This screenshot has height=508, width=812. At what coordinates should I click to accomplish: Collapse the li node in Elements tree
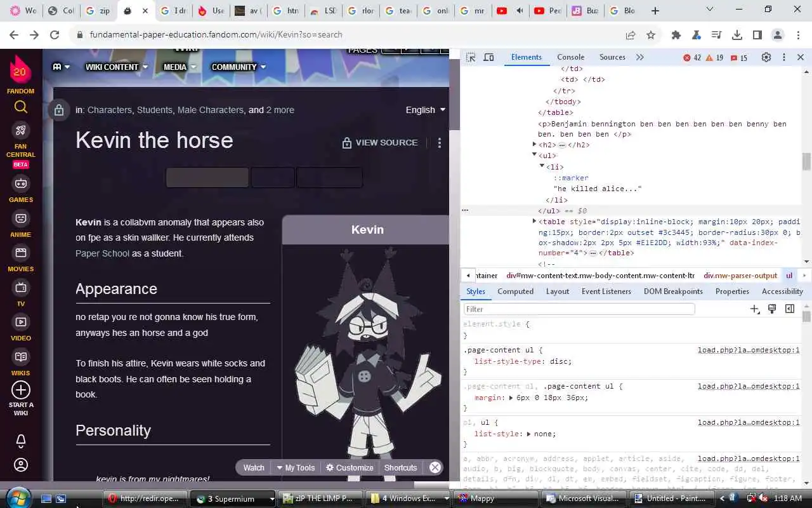click(542, 166)
